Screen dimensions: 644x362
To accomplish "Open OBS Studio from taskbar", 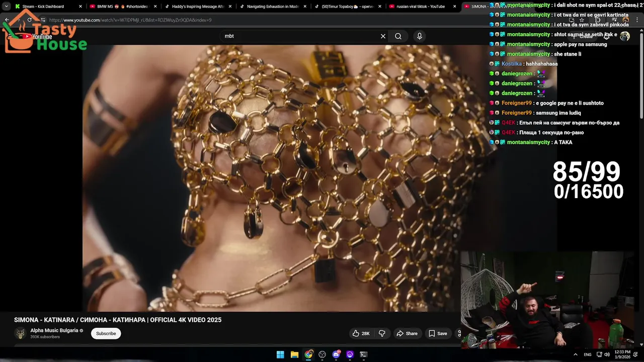I will [x=322, y=354].
